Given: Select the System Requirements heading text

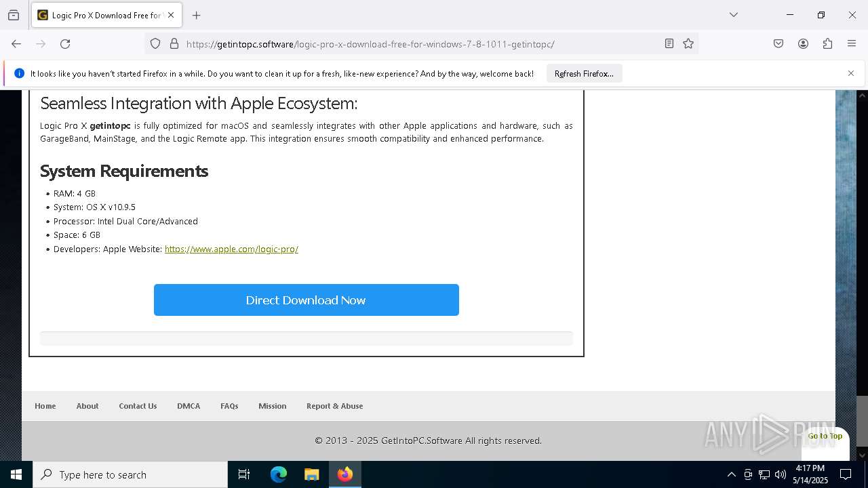Looking at the screenshot, I should tap(124, 171).
